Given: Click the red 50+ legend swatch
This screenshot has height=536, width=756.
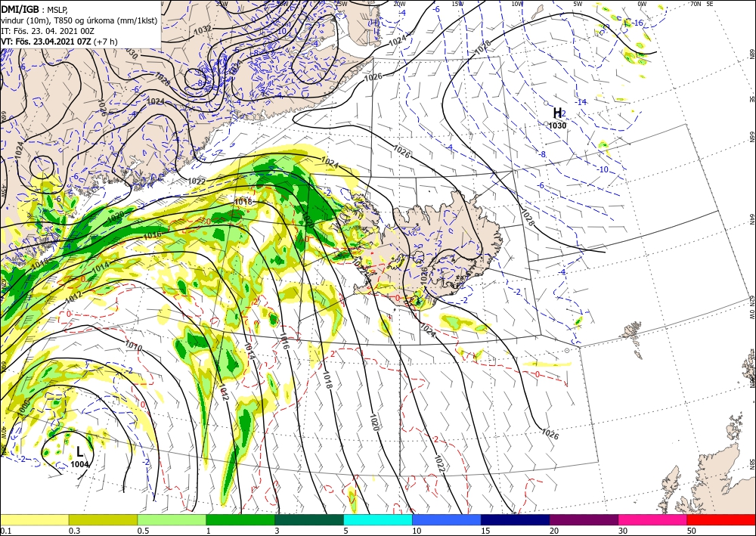Looking at the screenshot, I should pyautogui.click(x=721, y=519).
